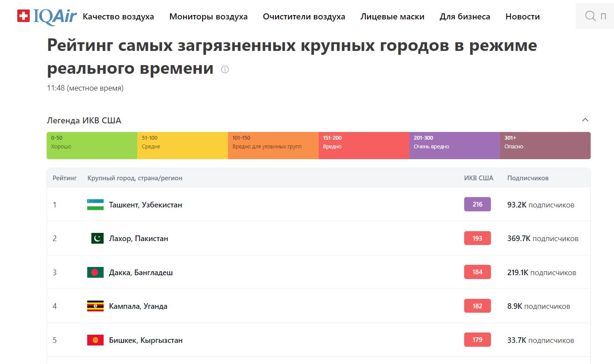Image resolution: width=614 pixels, height=364 pixels.
Task: Open the Качество воздуха menu
Action: (x=118, y=17)
